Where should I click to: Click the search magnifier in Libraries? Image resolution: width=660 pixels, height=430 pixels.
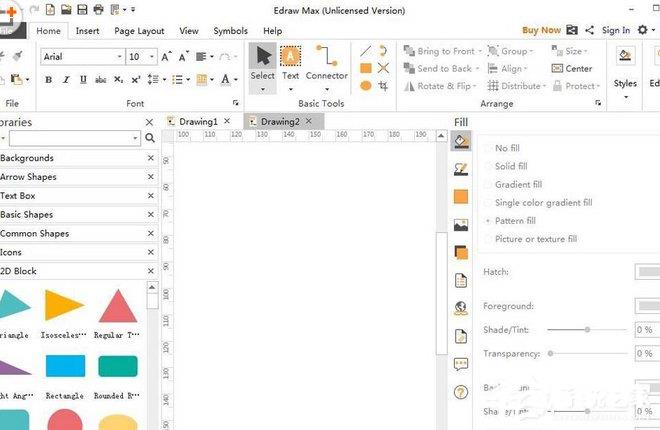(x=150, y=138)
